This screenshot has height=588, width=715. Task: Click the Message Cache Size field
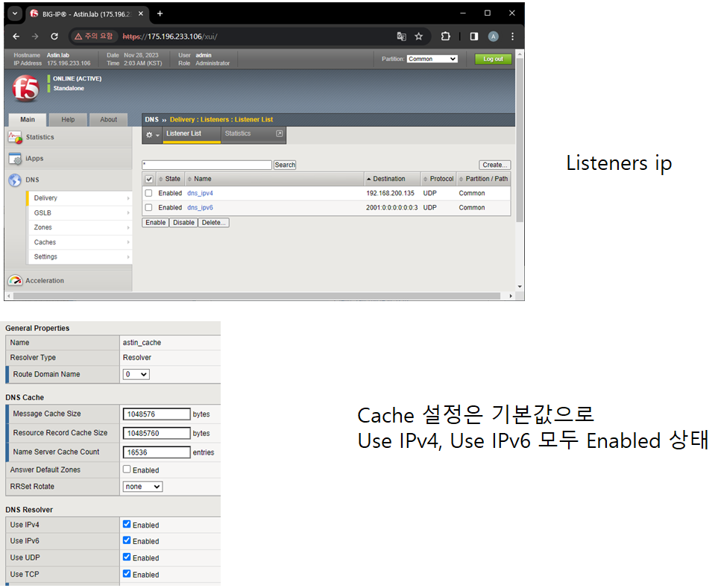tap(157, 414)
